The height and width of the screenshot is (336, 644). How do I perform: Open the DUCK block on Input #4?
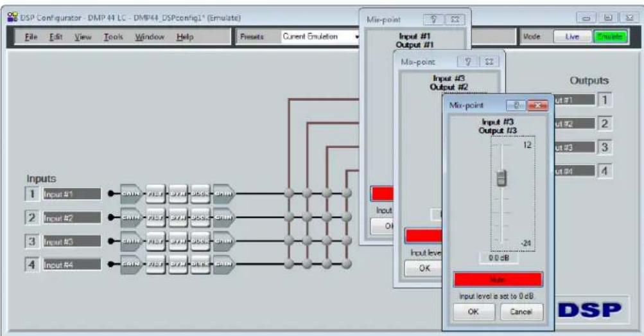200,264
